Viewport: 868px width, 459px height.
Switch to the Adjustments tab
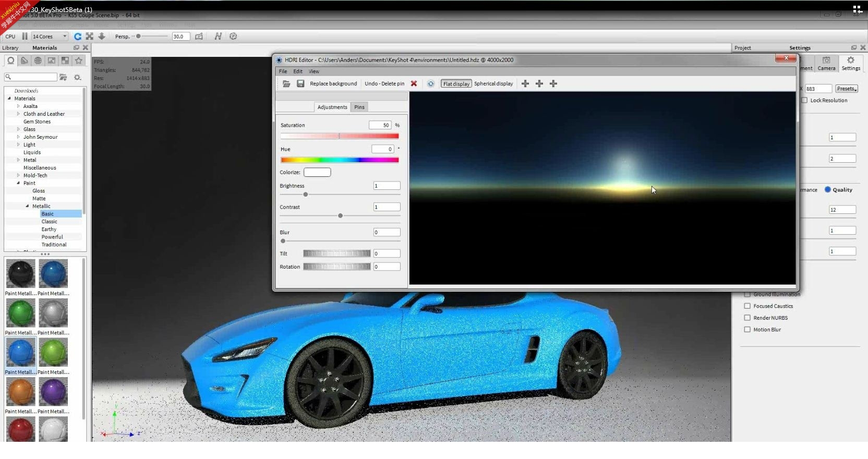coord(332,107)
